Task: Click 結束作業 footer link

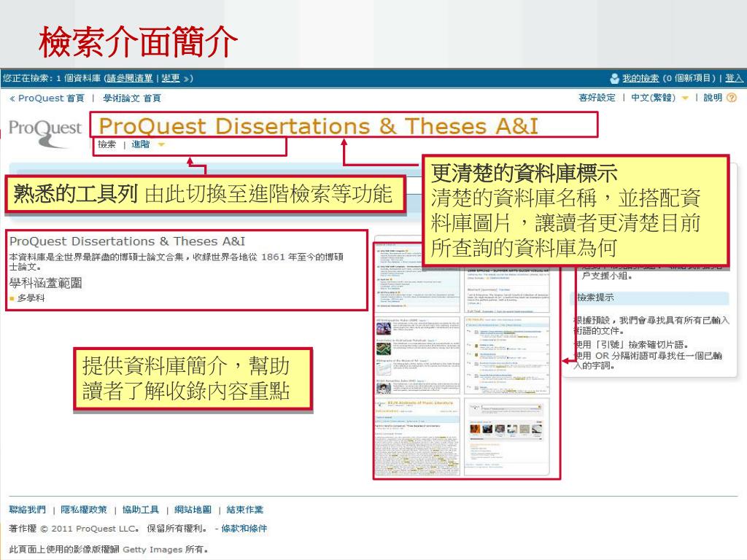Action: (x=245, y=510)
